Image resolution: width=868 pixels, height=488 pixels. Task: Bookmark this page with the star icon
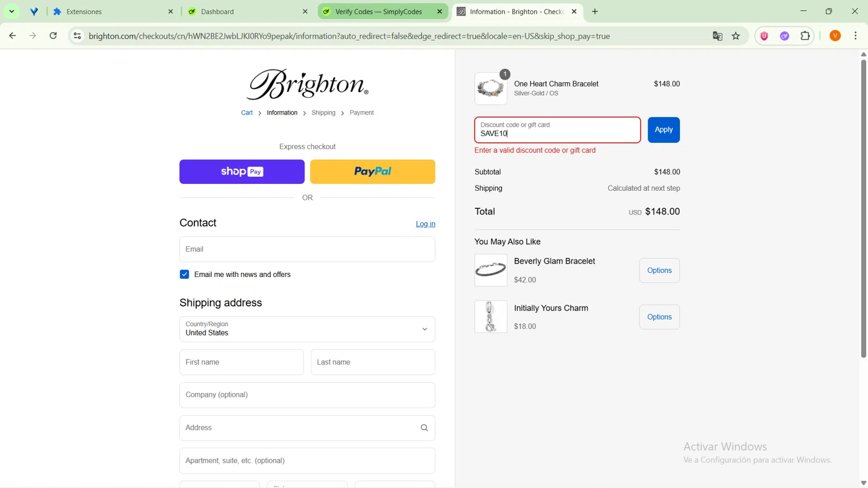point(736,36)
